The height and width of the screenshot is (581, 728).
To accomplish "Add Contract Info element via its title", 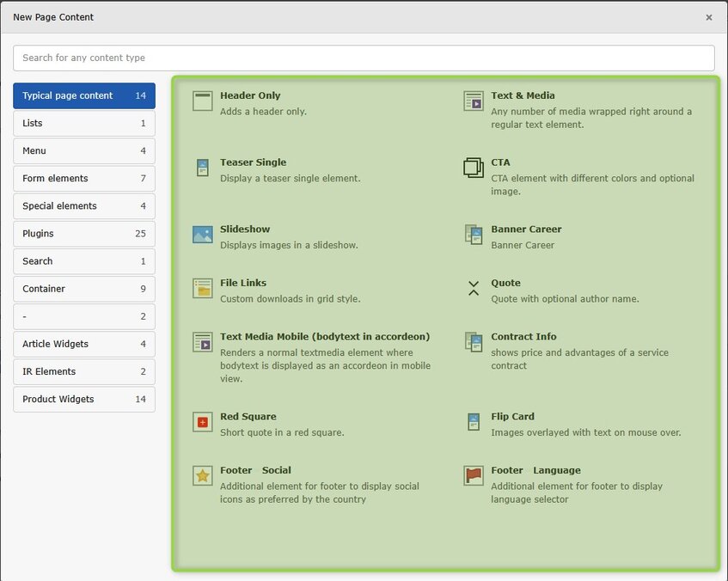I will point(523,337).
